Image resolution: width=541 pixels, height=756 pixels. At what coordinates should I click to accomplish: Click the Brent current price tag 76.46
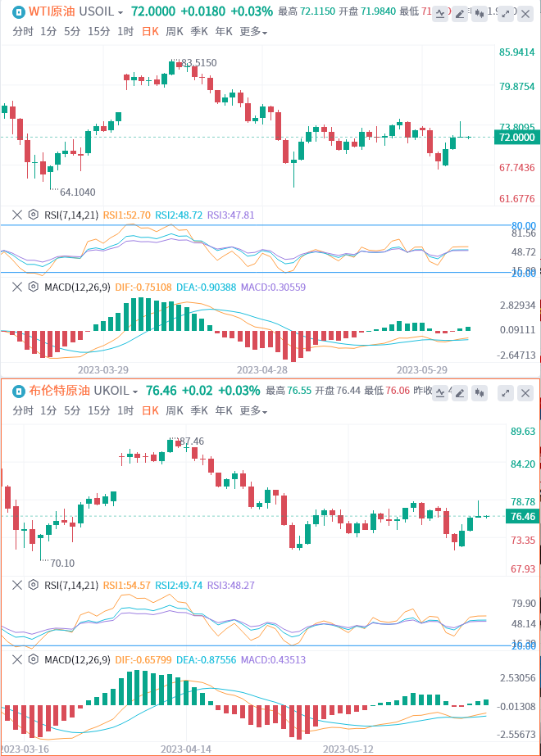[x=523, y=516]
